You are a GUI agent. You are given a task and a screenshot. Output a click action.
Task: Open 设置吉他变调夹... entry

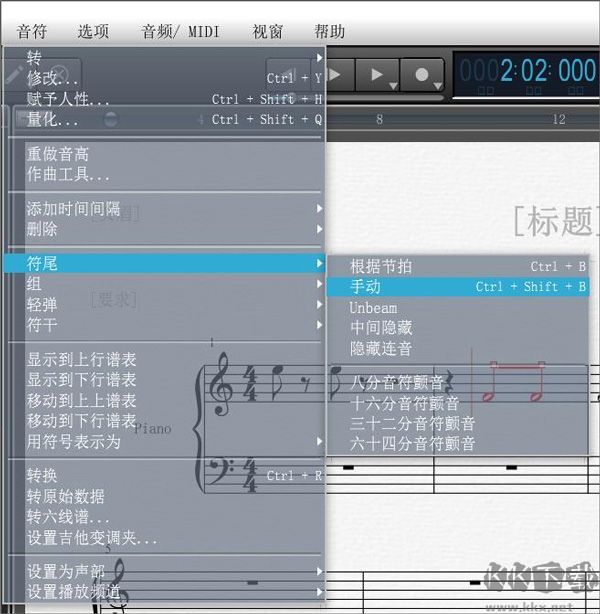(165, 538)
